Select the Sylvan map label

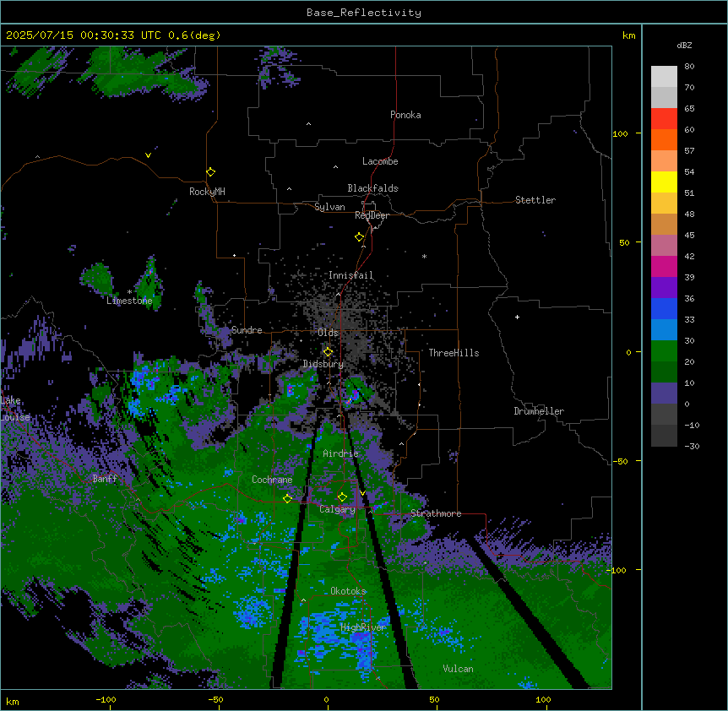329,207
